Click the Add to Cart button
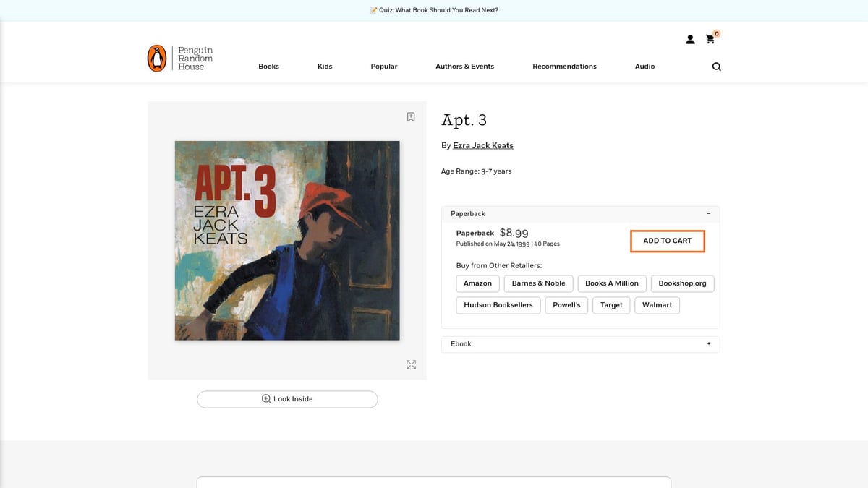868x488 pixels. [x=667, y=241]
